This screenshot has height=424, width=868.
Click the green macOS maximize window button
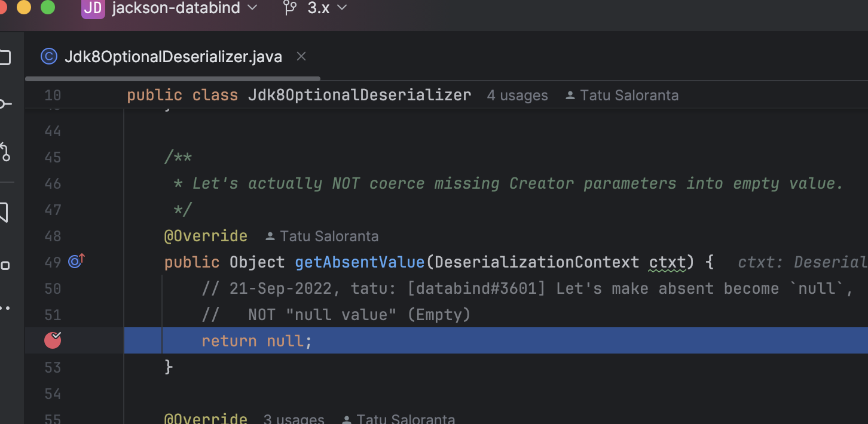tap(47, 7)
